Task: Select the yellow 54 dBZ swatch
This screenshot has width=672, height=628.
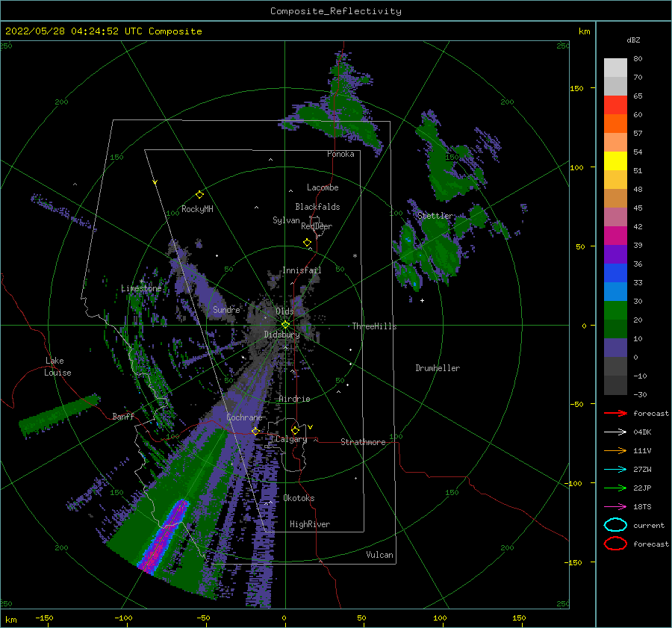Action: 615,161
